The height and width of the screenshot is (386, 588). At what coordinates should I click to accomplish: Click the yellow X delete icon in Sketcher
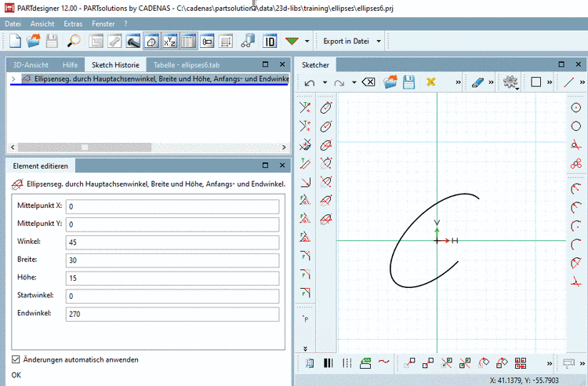click(x=430, y=82)
